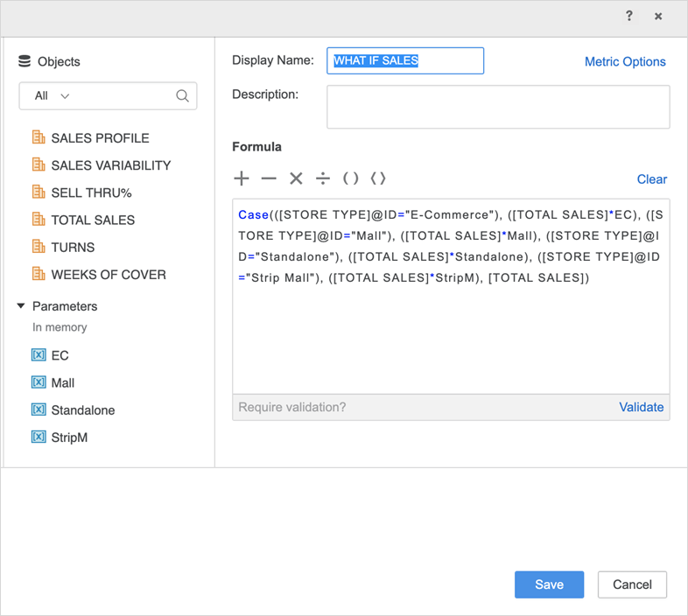Insert angle brackets into formula
This screenshot has height=616, width=688.
(378, 178)
